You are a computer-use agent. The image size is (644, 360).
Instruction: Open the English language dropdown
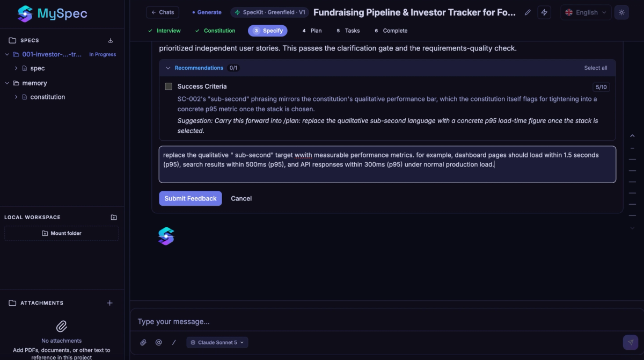click(586, 12)
